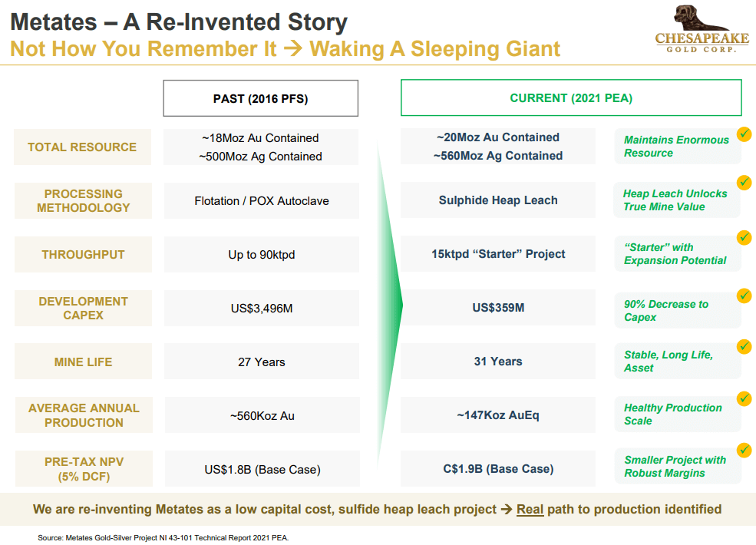Viewport: 756px width, 545px height.
Task: Click the Source: Metates Technical Report citation
Action: point(163,538)
